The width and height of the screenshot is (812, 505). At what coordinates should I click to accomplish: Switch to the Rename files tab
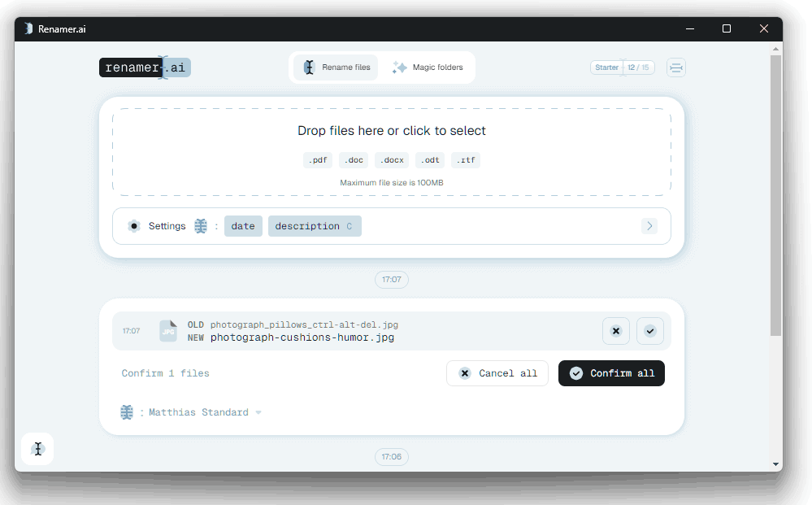(x=336, y=67)
